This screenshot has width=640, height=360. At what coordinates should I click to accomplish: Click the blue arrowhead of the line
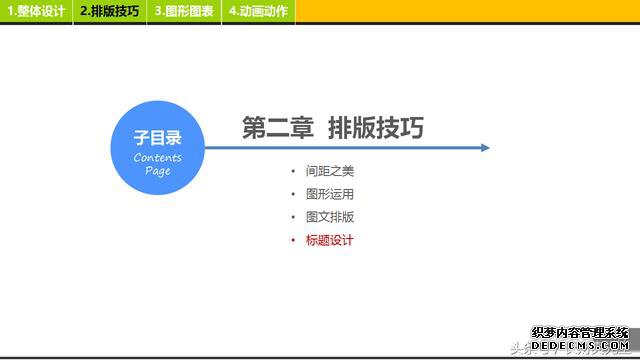[485, 148]
